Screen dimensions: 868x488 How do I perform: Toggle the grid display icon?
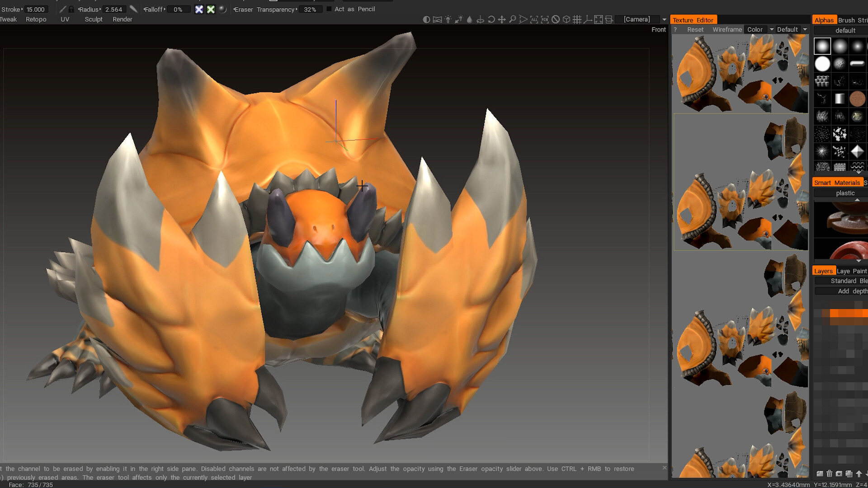pos(577,19)
